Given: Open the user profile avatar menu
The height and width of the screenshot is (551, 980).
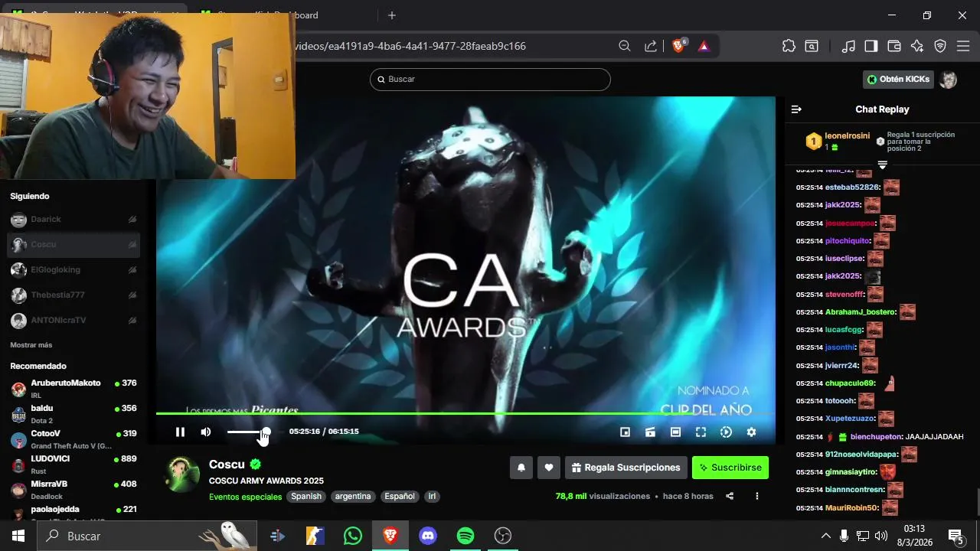Looking at the screenshot, I should (x=949, y=80).
